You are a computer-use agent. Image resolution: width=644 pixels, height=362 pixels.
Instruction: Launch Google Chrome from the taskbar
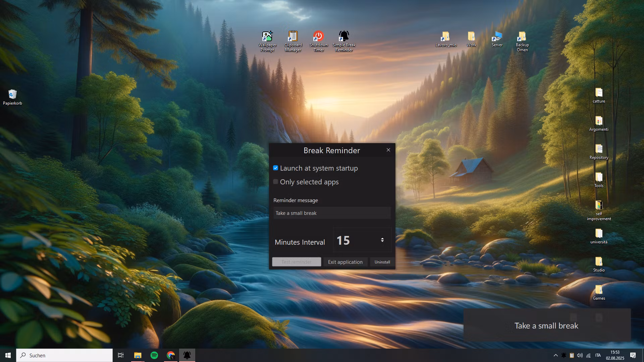pos(170,355)
